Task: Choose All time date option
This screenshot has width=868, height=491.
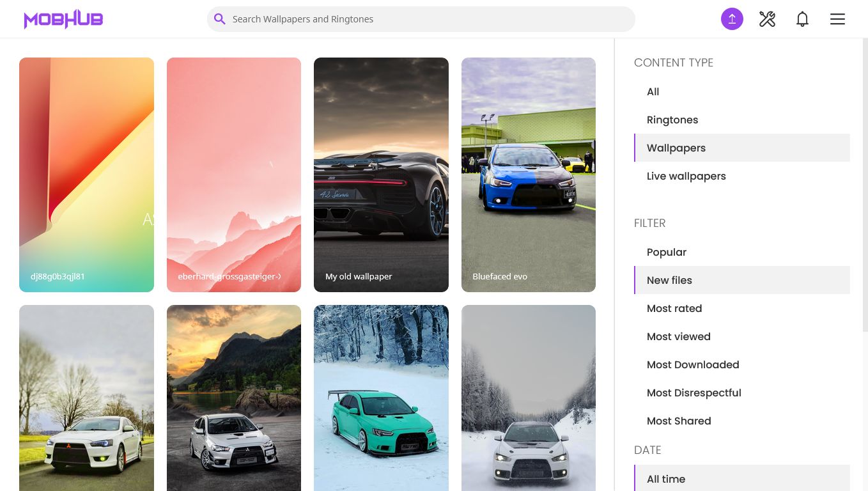Action: click(742, 478)
